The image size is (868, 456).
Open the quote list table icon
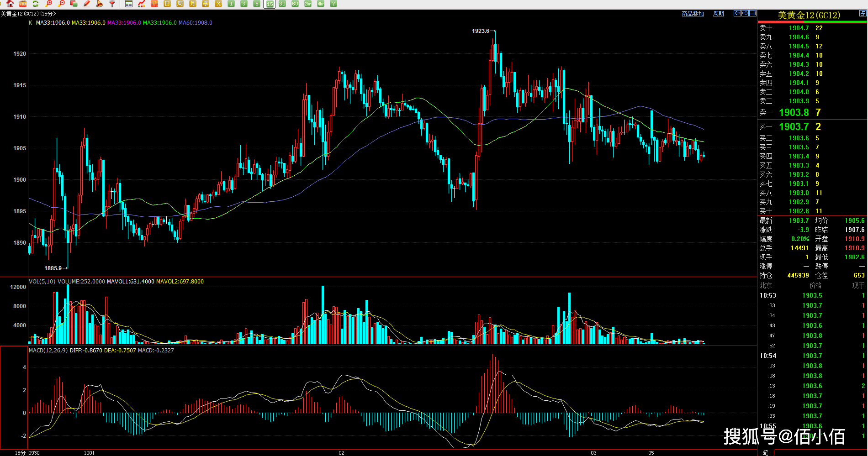click(129, 4)
